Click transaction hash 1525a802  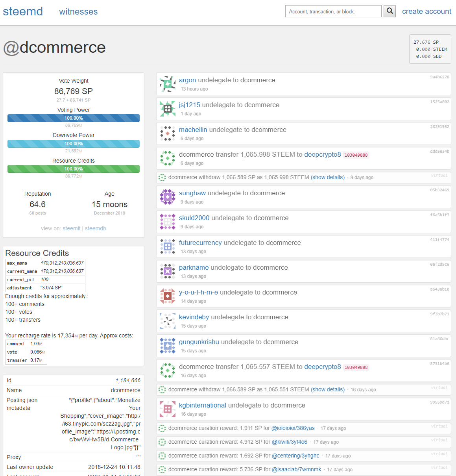coord(439,102)
